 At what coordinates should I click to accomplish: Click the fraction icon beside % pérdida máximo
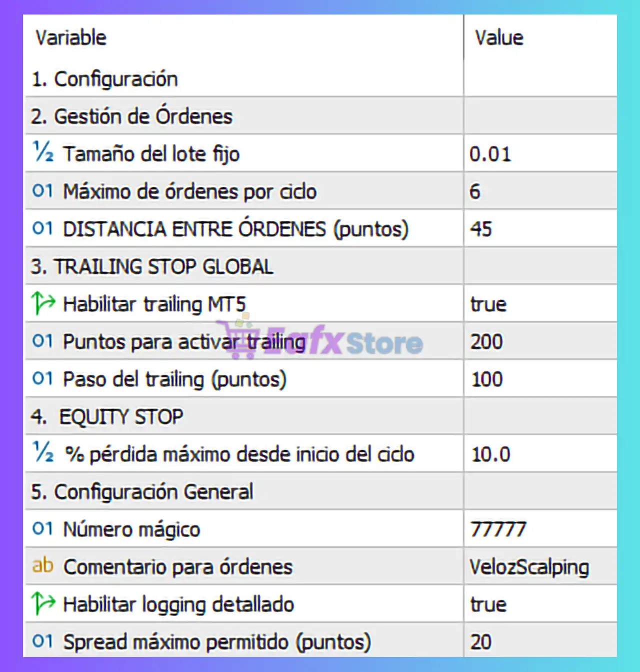coord(43,453)
